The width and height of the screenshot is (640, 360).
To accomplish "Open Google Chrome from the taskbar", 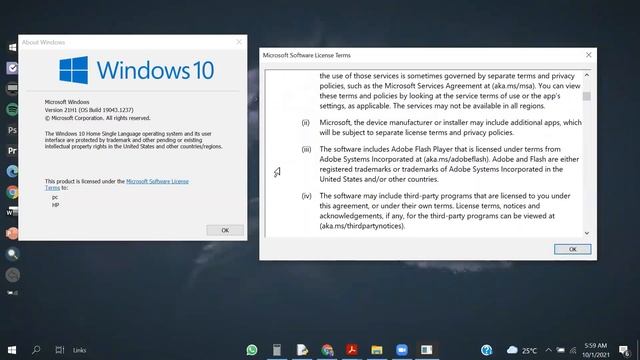I will [x=327, y=350].
